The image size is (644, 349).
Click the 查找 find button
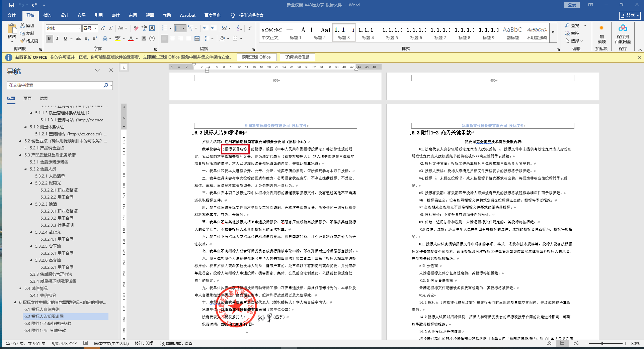tap(572, 25)
